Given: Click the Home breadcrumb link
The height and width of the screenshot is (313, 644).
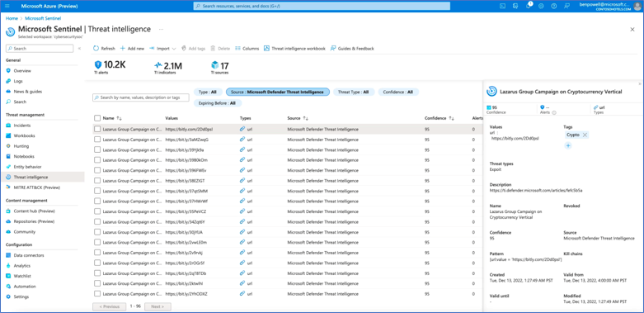Looking at the screenshot, I should [12, 18].
